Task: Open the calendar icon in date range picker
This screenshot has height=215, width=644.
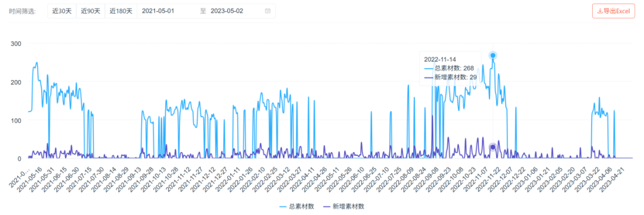Action: pyautogui.click(x=268, y=11)
